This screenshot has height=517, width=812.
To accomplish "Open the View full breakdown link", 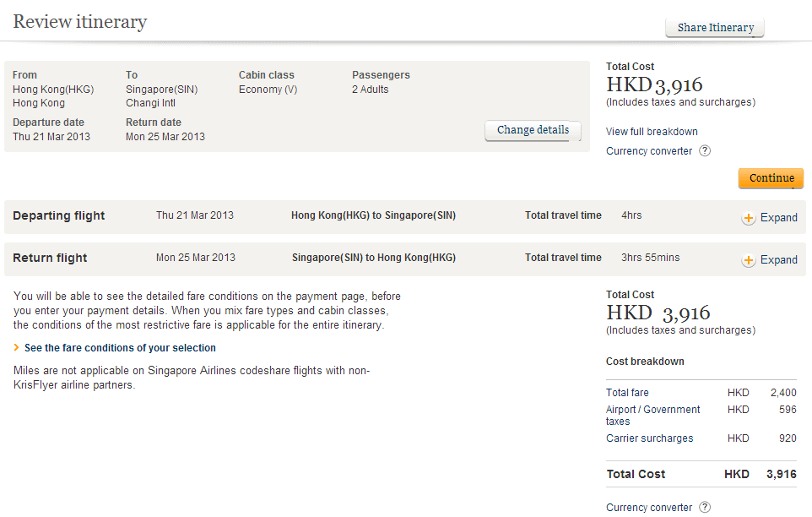I will (x=652, y=132).
